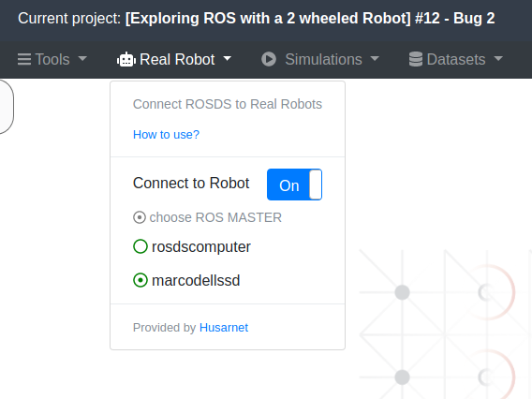
Task: Toggle the Connect to Robot switch off
Action: click(x=294, y=185)
